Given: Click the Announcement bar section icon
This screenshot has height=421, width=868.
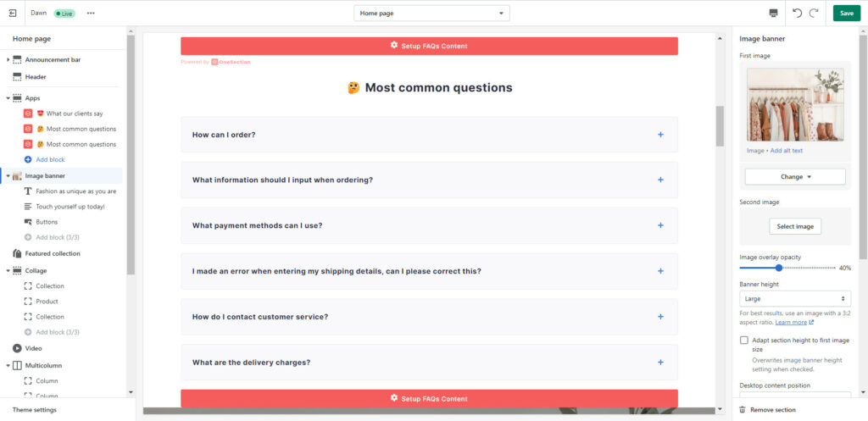Looking at the screenshot, I should (x=17, y=60).
